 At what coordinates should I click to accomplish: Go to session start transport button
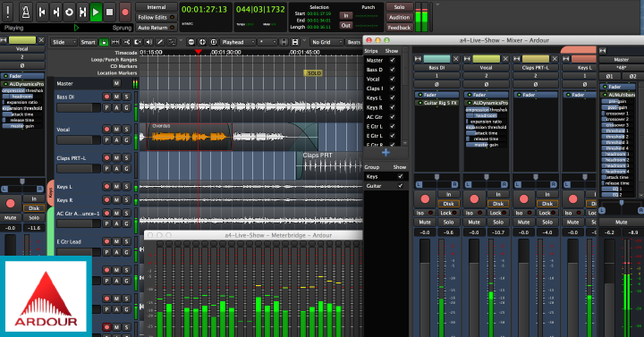(42, 13)
